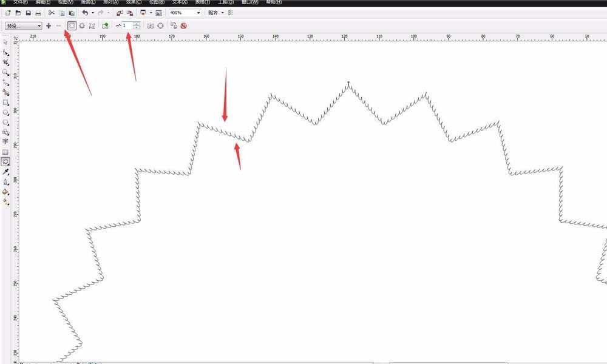Select the Pick tool in toolbox

click(5, 42)
